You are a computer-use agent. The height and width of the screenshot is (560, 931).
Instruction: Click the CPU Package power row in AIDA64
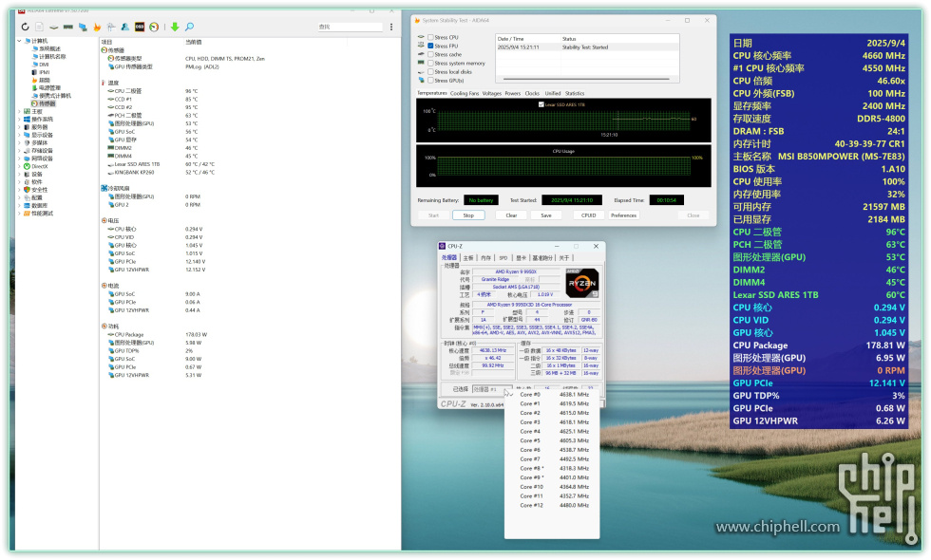click(x=157, y=334)
